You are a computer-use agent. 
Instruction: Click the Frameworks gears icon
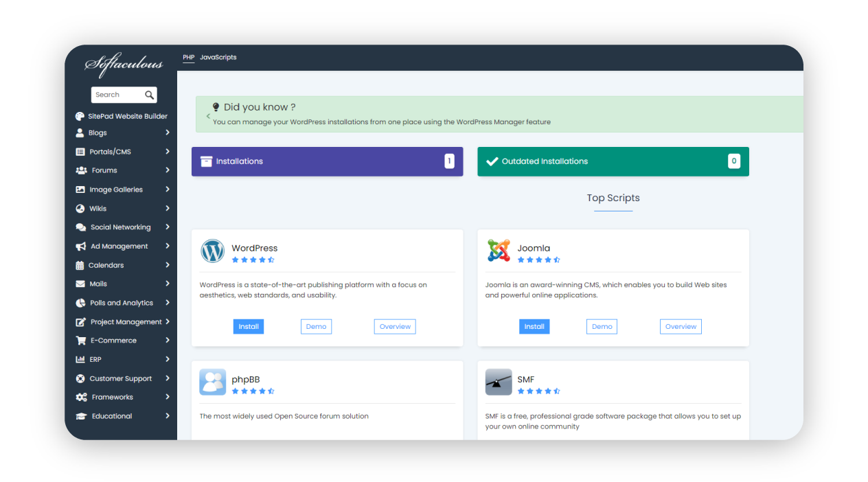point(81,397)
